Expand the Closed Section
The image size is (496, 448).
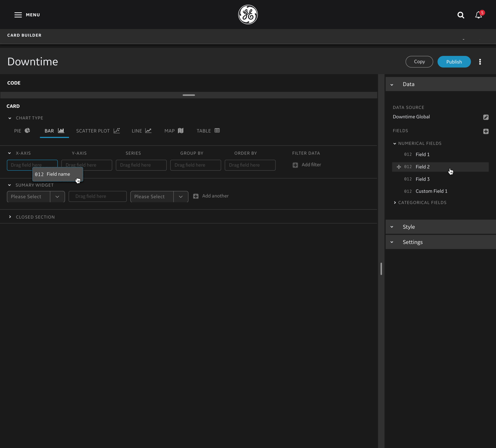pos(10,217)
